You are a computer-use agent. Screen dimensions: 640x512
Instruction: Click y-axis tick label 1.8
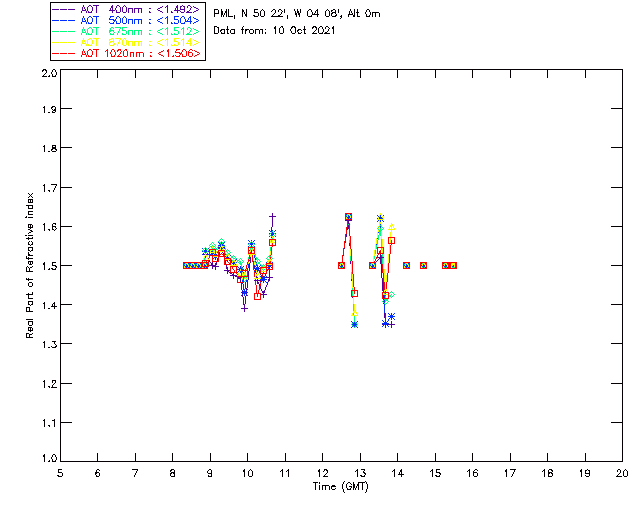click(x=49, y=148)
